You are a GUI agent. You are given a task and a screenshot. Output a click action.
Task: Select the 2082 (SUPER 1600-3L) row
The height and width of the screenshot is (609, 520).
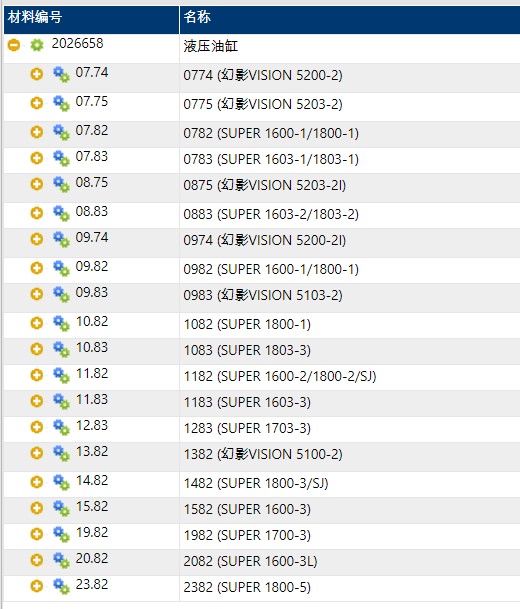[x=262, y=562]
